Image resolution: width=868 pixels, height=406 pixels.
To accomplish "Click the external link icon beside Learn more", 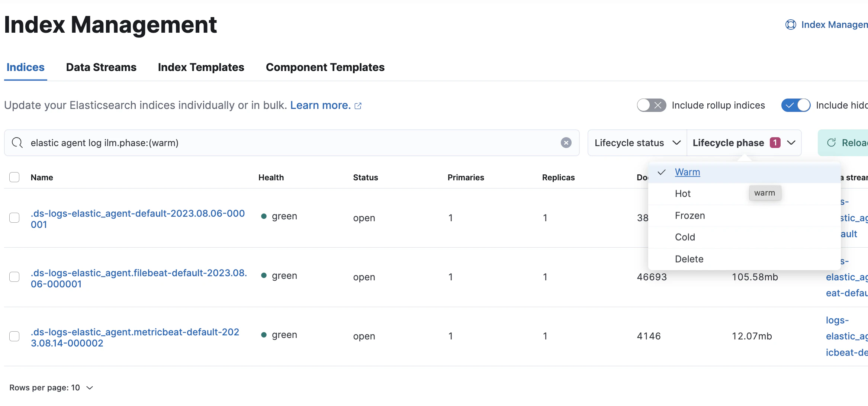I will [x=358, y=106].
